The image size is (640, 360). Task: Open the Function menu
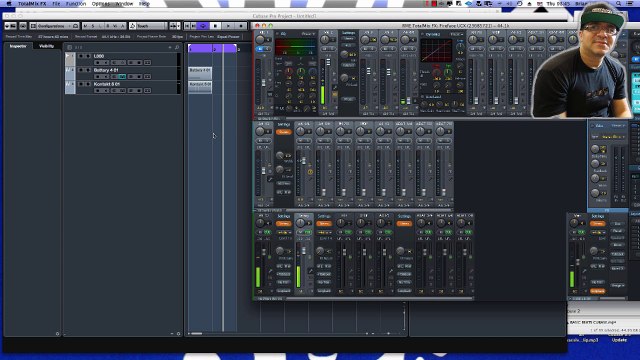point(76,3)
